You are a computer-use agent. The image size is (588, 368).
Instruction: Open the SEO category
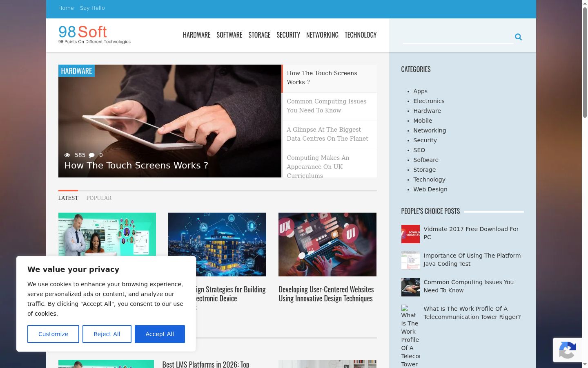[x=419, y=150]
